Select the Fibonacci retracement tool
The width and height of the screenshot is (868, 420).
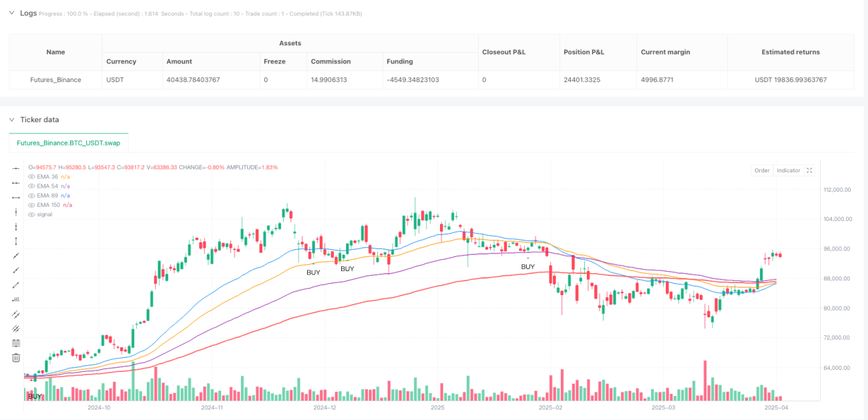[16, 343]
